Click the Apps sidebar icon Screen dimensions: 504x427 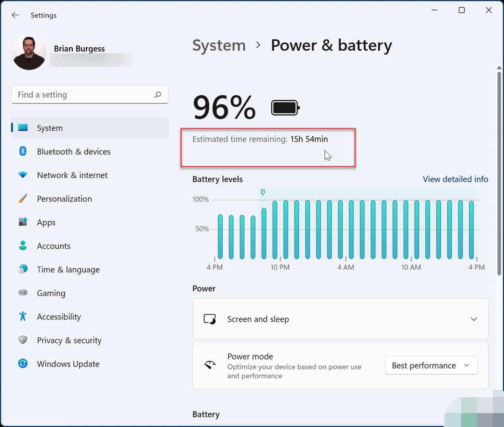point(23,222)
